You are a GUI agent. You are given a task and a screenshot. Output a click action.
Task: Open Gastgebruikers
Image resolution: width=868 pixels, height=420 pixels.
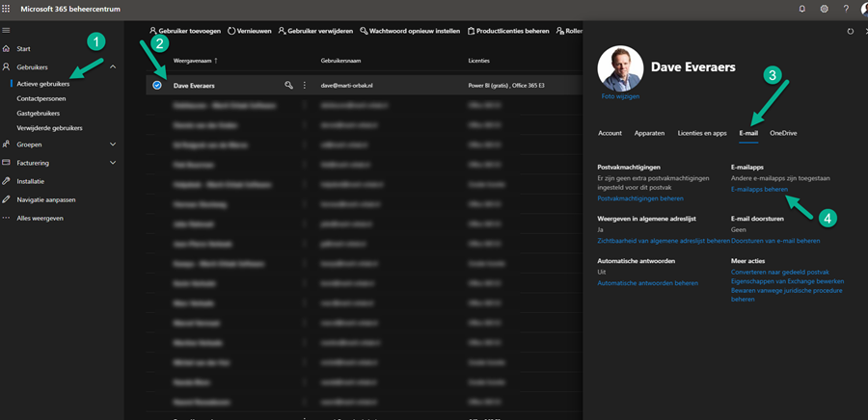39,114
